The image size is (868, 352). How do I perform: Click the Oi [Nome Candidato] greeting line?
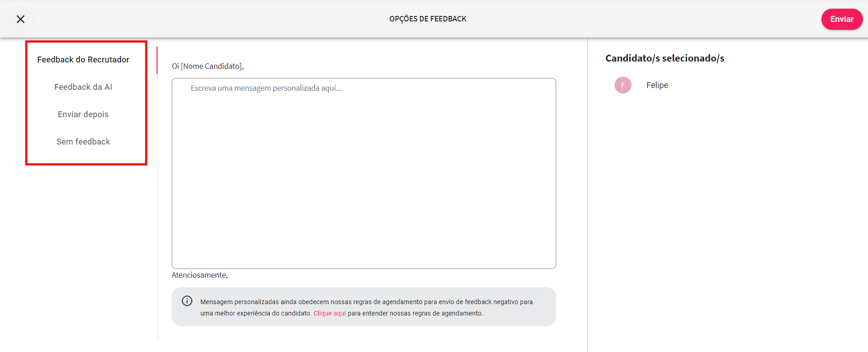point(208,66)
